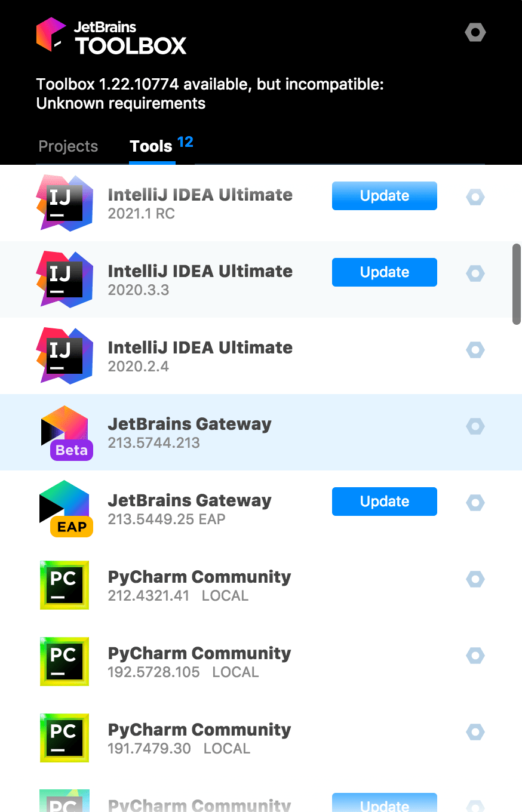
Task: Update JetBrains Gateway EAP
Action: (x=384, y=502)
